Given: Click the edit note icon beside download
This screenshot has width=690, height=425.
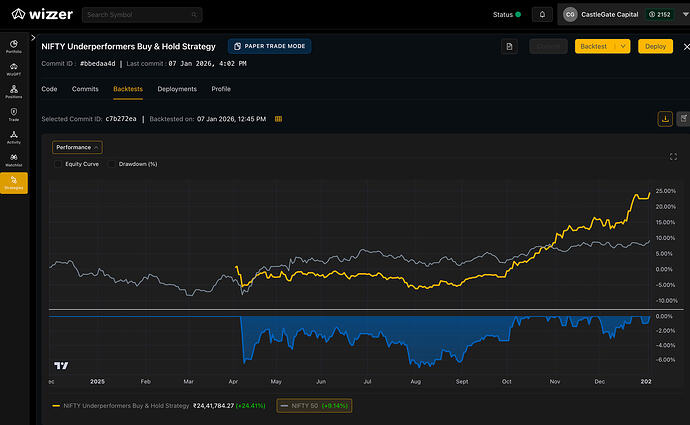Looking at the screenshot, I should (683, 119).
